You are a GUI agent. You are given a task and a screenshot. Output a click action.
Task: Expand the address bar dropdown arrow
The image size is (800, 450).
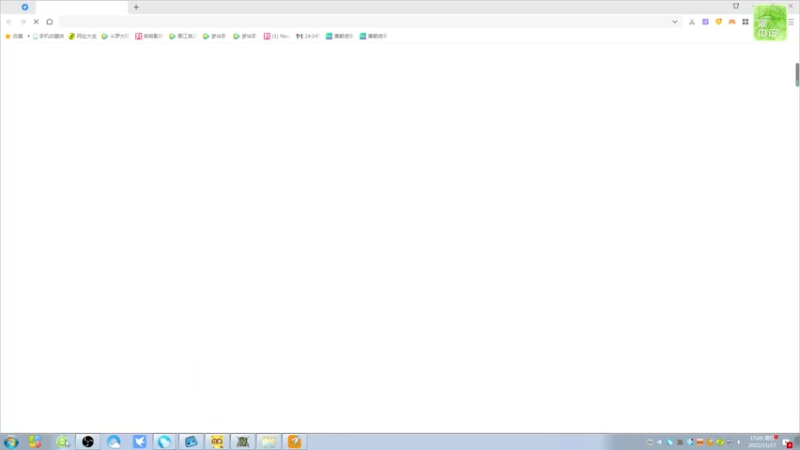(674, 22)
